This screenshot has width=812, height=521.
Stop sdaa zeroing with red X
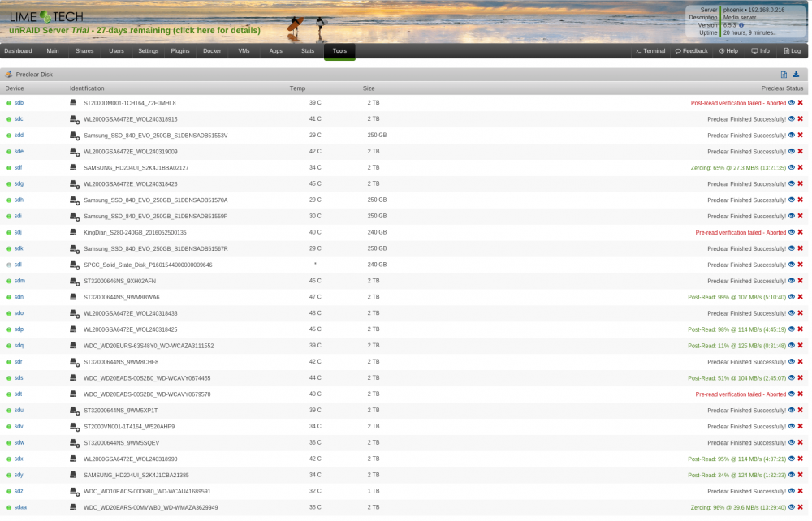(x=800, y=507)
